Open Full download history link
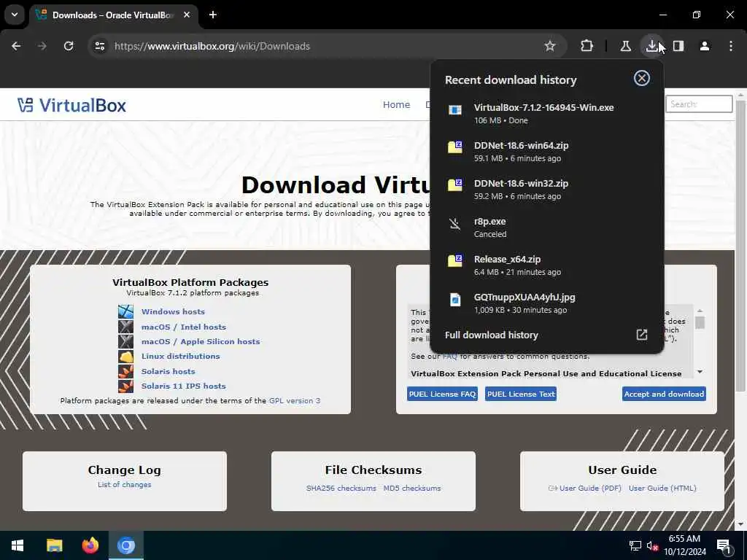This screenshot has height=560, width=747. point(491,335)
